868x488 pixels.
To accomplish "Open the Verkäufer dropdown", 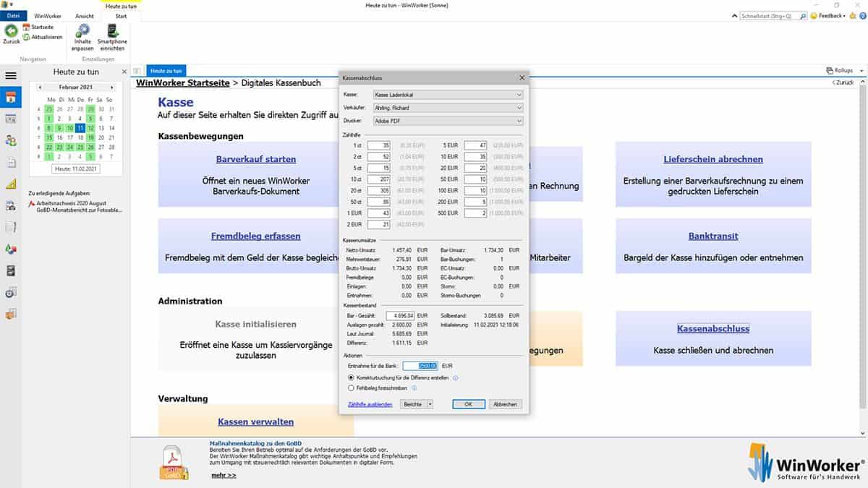I will coord(519,108).
